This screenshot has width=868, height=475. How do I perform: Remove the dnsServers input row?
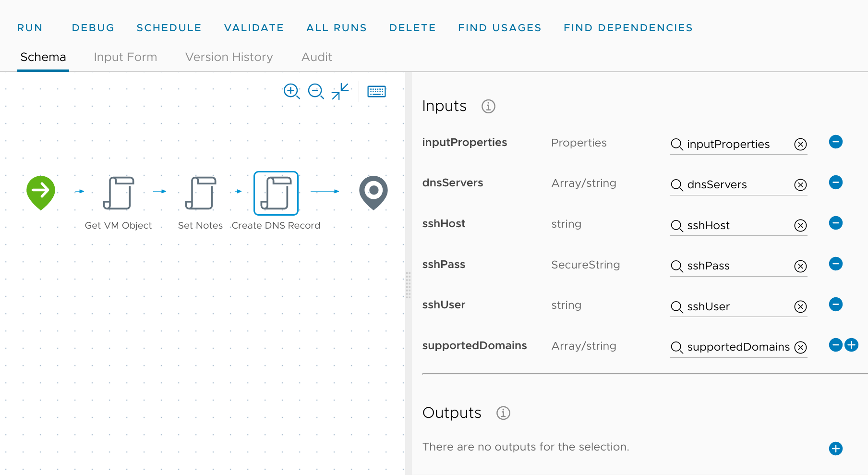(836, 183)
